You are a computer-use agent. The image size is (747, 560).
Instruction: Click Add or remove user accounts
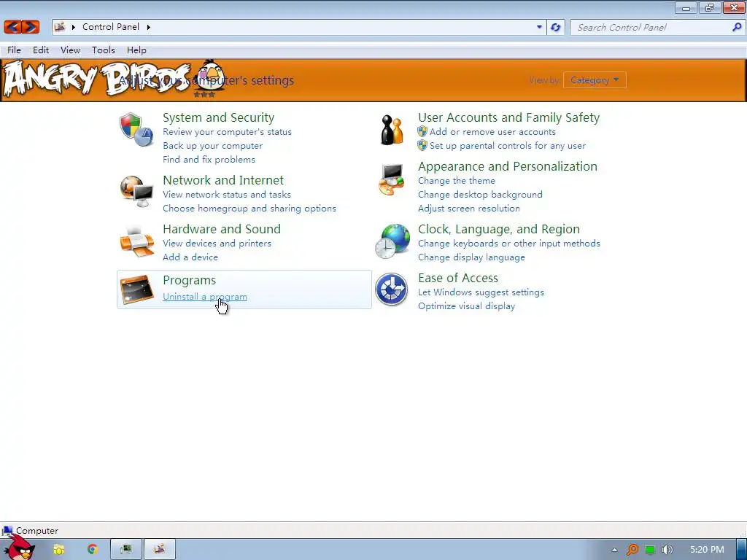(x=492, y=132)
